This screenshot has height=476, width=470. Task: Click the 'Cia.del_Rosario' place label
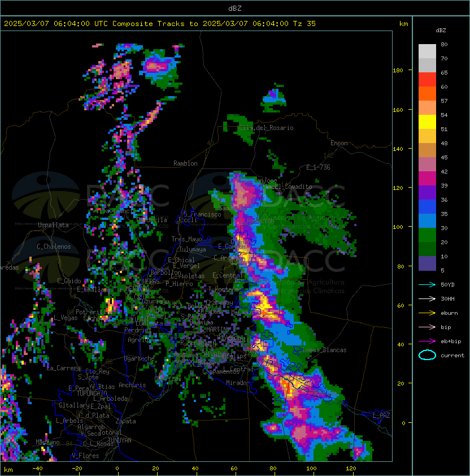tap(266, 128)
